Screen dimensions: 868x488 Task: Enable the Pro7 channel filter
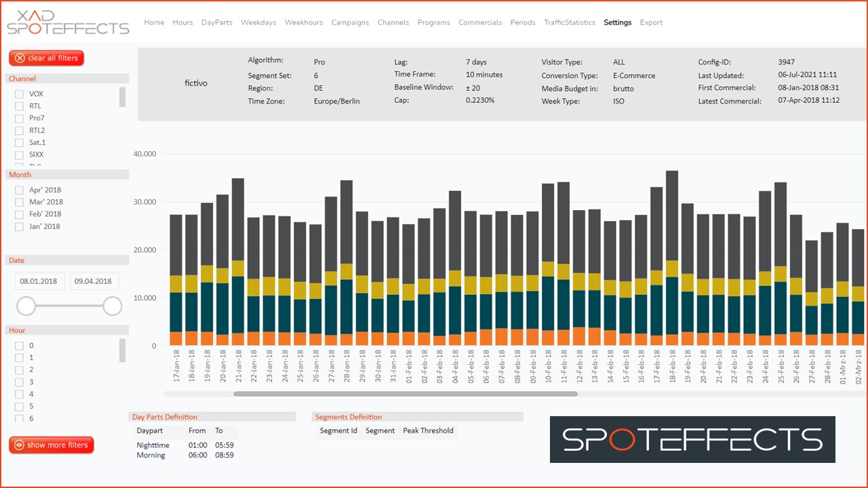coord(20,119)
